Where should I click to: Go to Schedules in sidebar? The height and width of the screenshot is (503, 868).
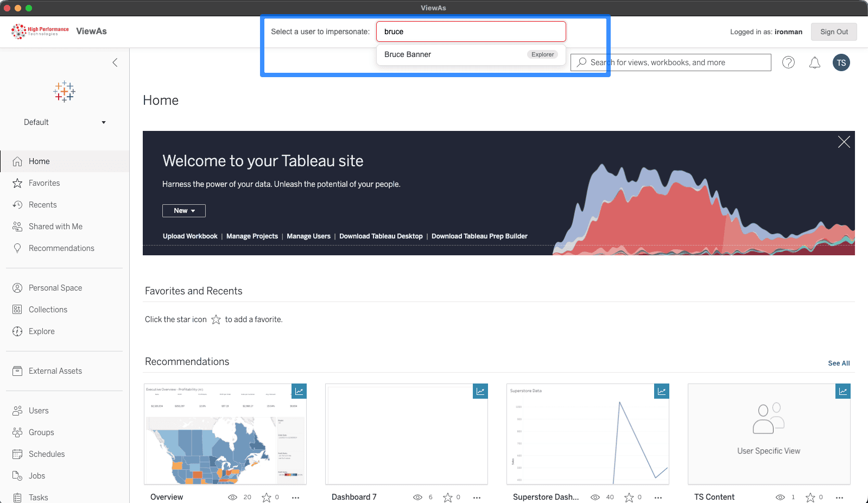click(x=46, y=454)
